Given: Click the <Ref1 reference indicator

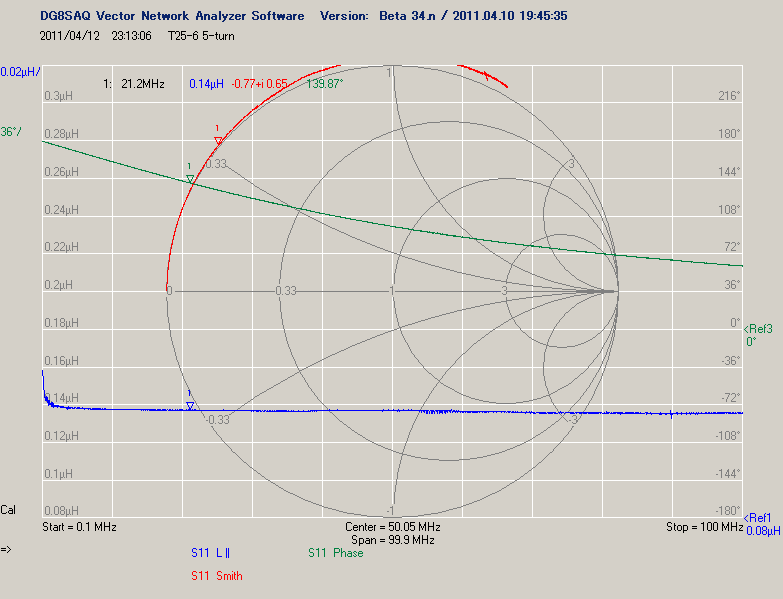Looking at the screenshot, I should (758, 518).
